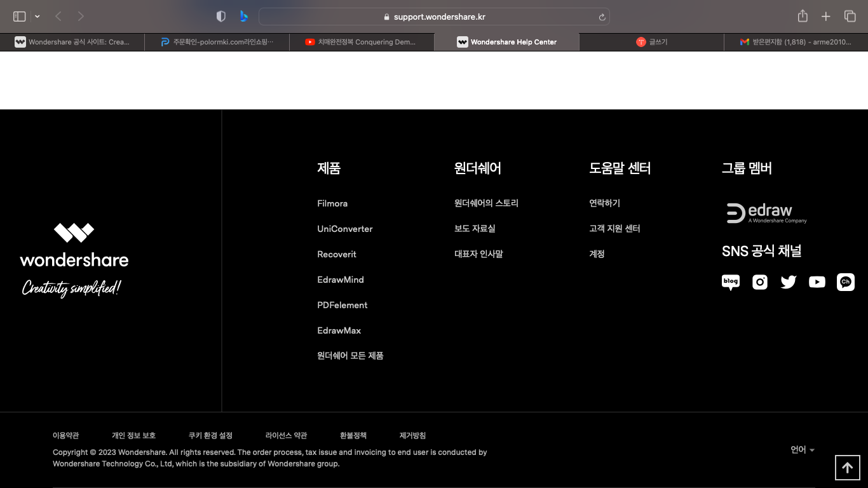
Task: Open the UniConverter product link
Action: (x=345, y=229)
